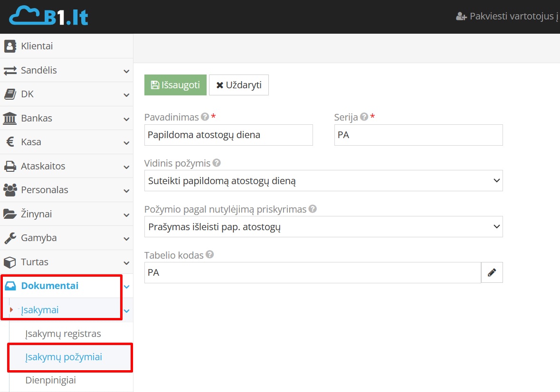Select Dienpinigiai in the sidebar
The height and width of the screenshot is (392, 560).
[x=50, y=380]
